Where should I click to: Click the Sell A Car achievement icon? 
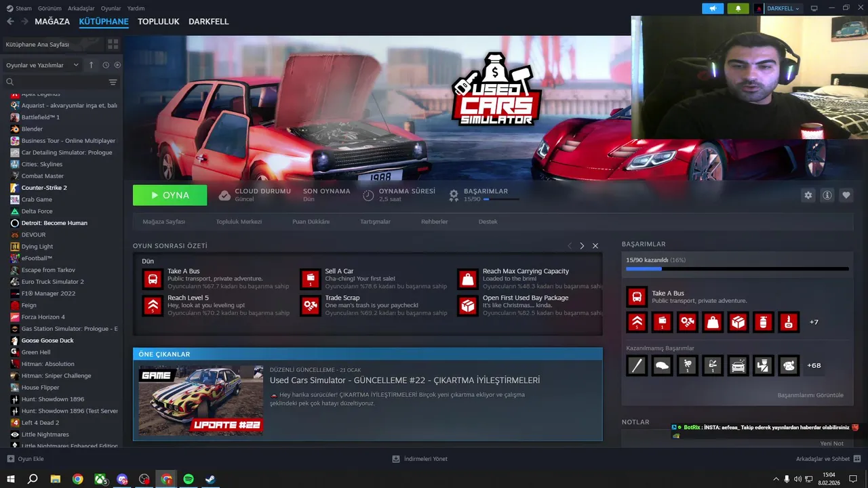(x=310, y=279)
